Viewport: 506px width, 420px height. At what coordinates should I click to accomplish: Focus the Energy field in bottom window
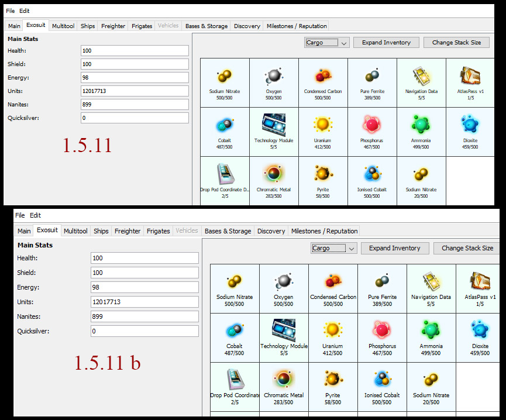(x=144, y=287)
